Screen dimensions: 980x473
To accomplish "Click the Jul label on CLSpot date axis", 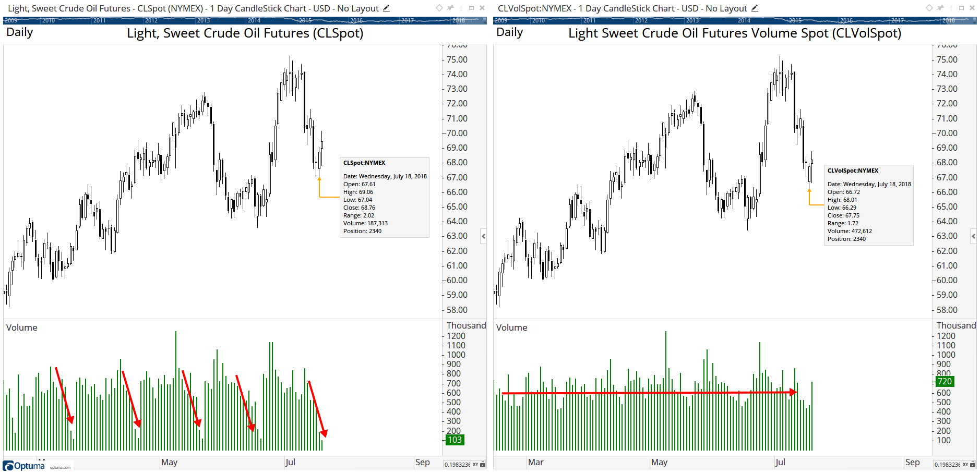I will point(290,462).
